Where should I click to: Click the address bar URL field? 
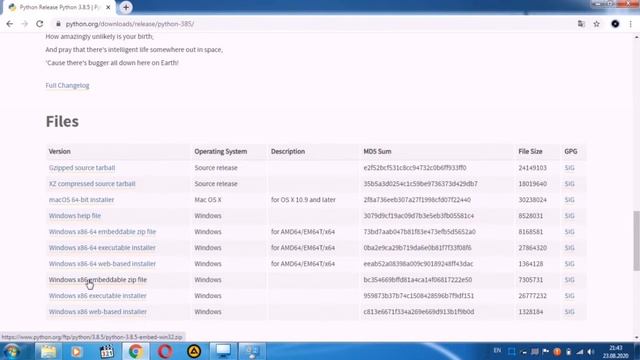click(x=130, y=24)
